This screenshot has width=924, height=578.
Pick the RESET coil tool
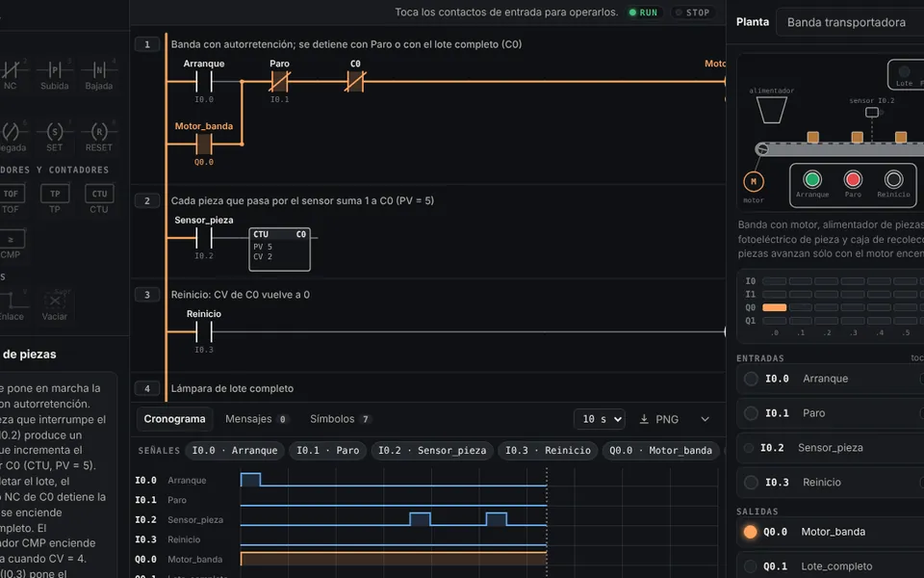click(98, 137)
